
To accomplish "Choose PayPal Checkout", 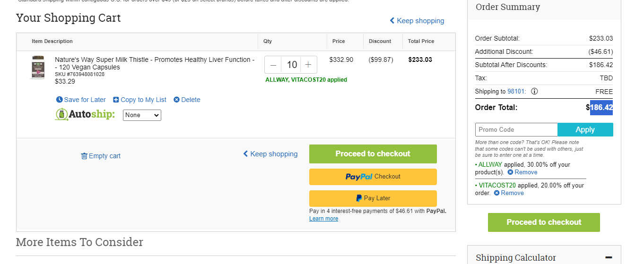I will [373, 177].
